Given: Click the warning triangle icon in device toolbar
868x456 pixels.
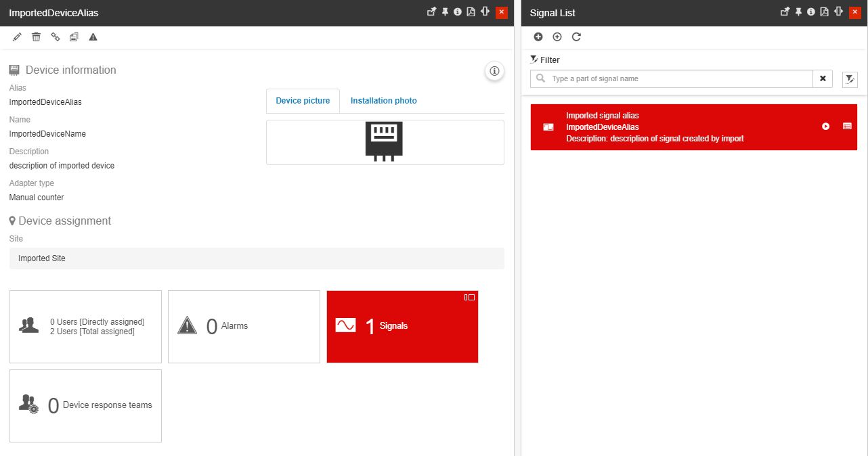Looking at the screenshot, I should point(93,37).
